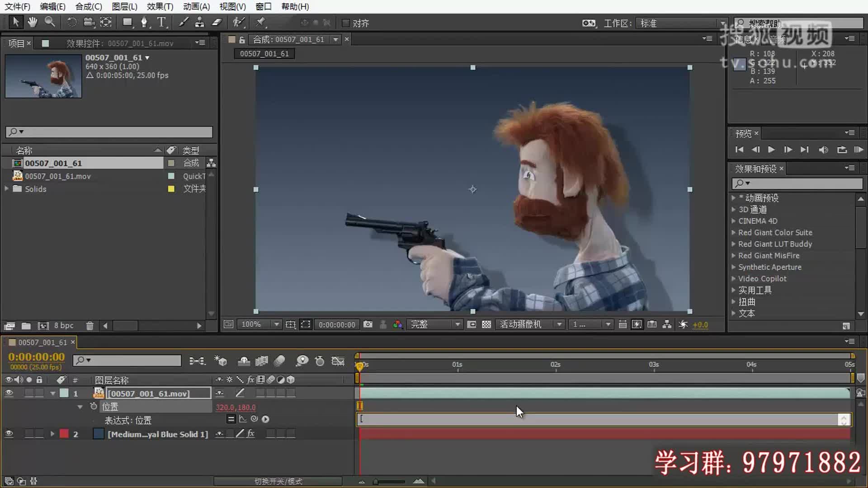Open the workspace 标准 dropdown
868x488 pixels.
[682, 23]
